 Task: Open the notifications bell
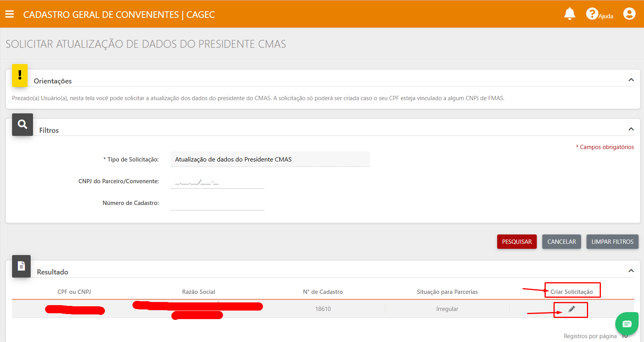tap(569, 14)
